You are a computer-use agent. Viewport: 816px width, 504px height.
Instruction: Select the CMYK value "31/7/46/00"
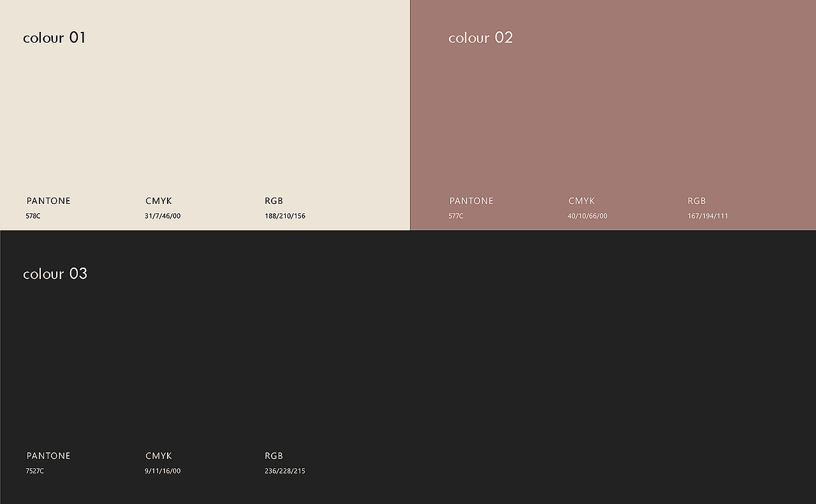tap(163, 216)
